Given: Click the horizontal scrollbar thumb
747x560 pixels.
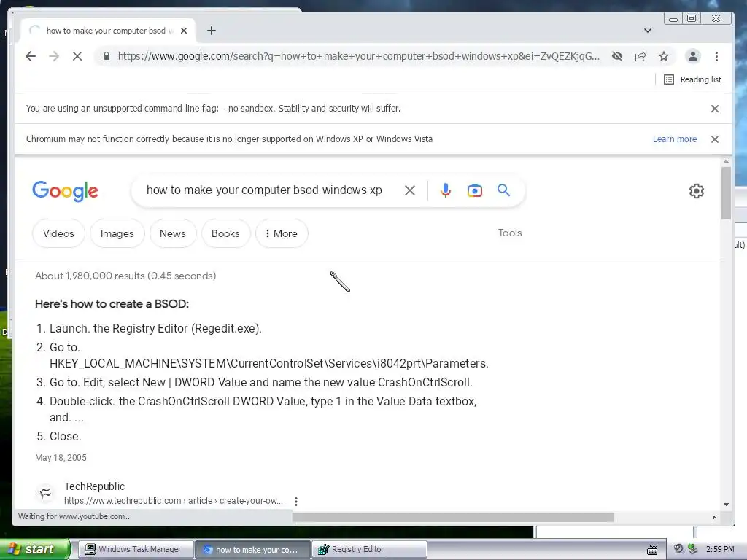Looking at the screenshot, I should coord(452,517).
